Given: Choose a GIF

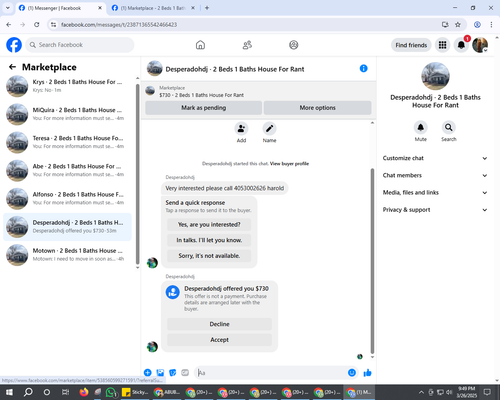Looking at the screenshot, I should [185, 373].
